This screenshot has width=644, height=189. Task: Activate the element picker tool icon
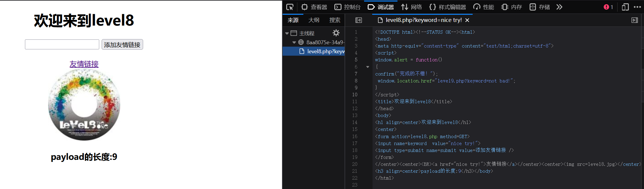(x=290, y=7)
